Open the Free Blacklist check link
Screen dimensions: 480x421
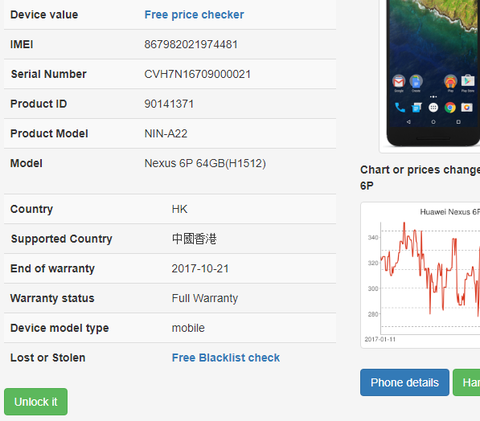click(x=226, y=358)
